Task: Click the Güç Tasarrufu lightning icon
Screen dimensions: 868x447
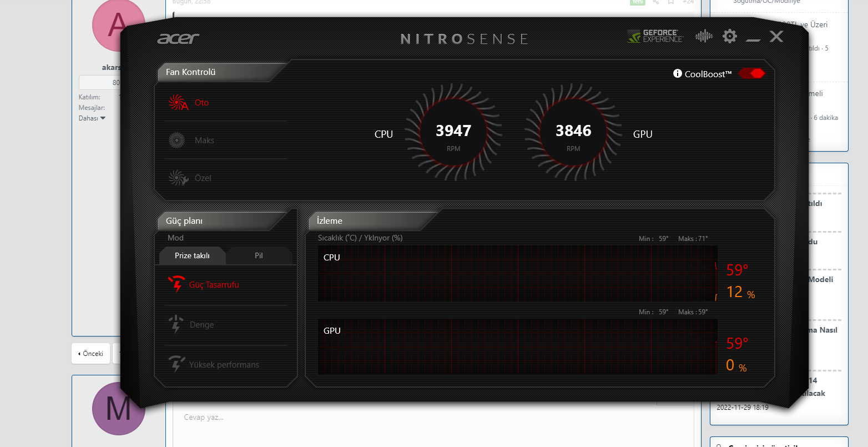Action: coord(176,284)
